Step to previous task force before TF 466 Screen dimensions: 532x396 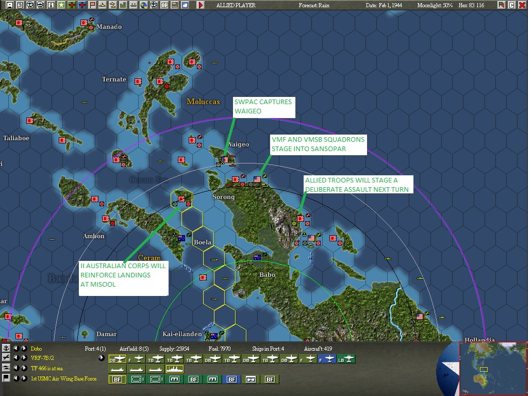(16, 368)
